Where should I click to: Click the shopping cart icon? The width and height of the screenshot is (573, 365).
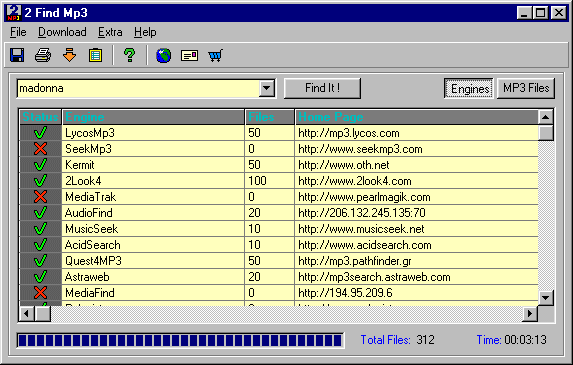click(x=215, y=56)
